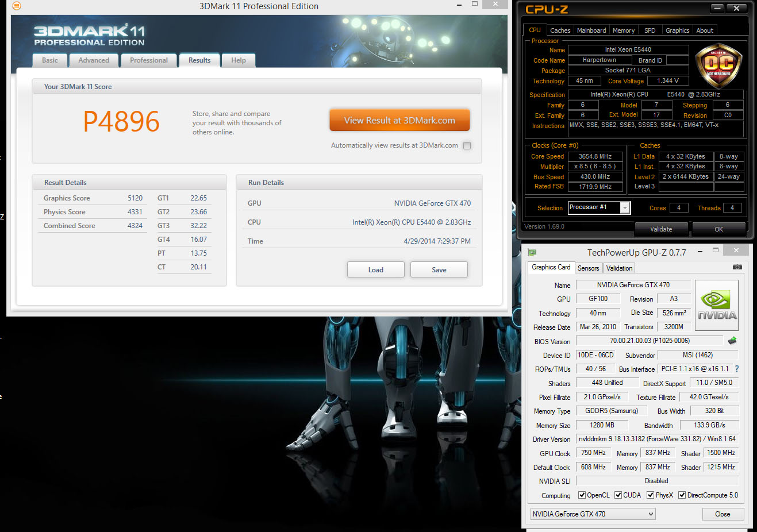Click the GT4 result 16.07
757x532 pixels.
pyautogui.click(x=199, y=240)
